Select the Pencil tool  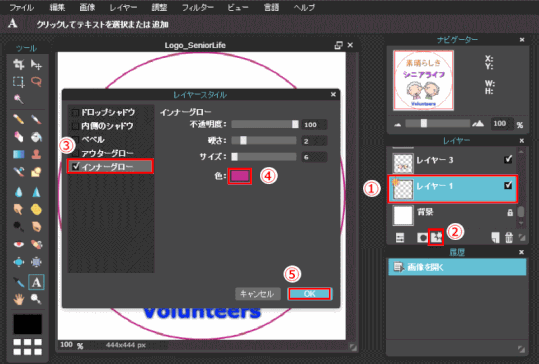(x=19, y=119)
